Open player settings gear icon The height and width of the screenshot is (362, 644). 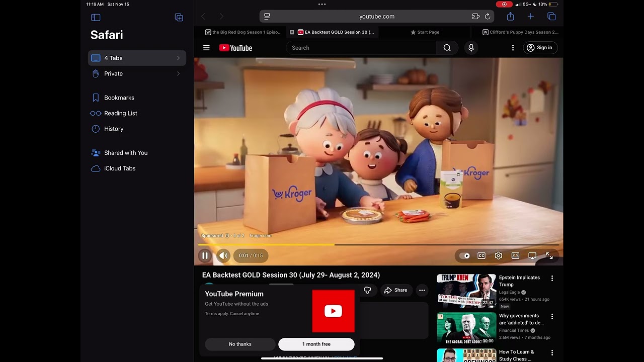[x=498, y=255]
